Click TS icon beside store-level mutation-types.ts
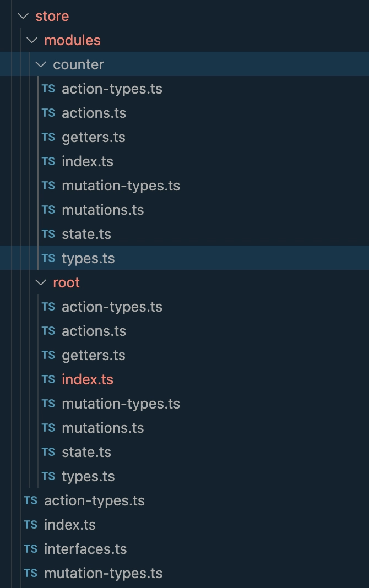This screenshot has height=588, width=369. click(31, 573)
